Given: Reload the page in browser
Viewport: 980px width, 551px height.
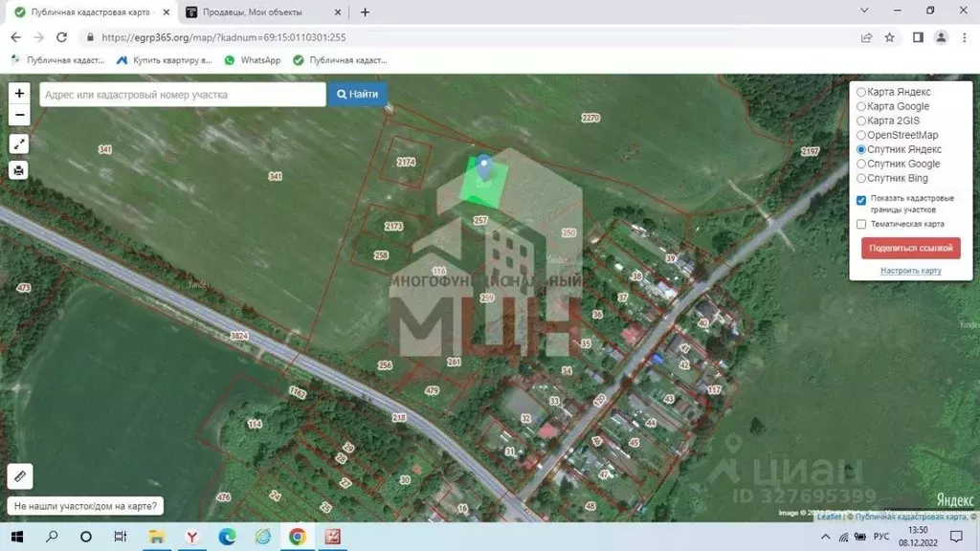Looking at the screenshot, I should (62, 37).
